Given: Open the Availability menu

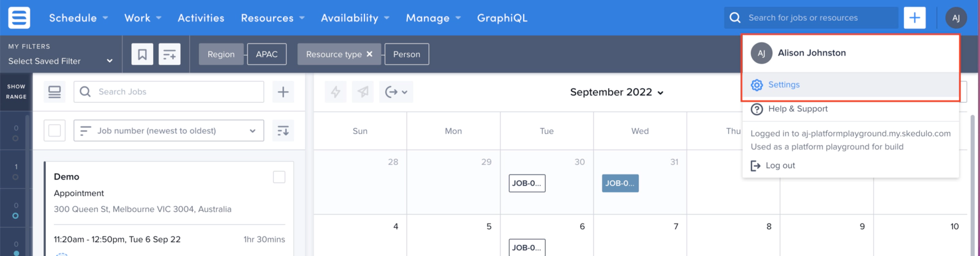Looking at the screenshot, I should pos(355,18).
